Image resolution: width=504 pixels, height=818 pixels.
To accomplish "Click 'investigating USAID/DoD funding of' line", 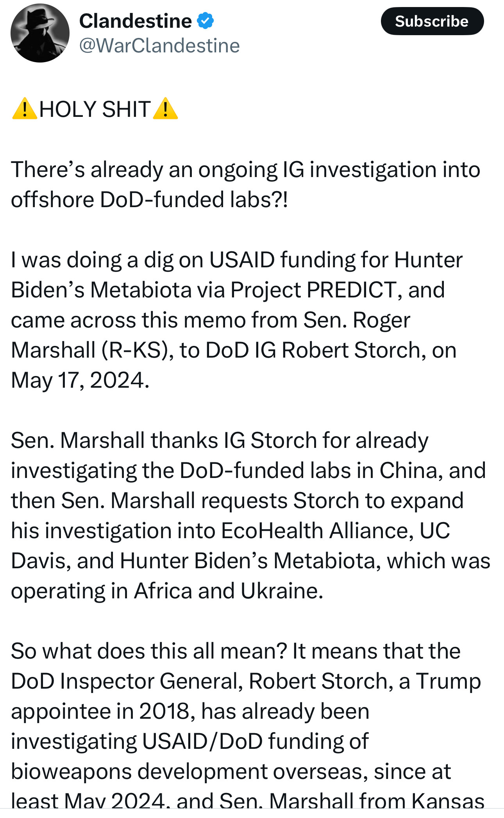I will (x=189, y=741).
